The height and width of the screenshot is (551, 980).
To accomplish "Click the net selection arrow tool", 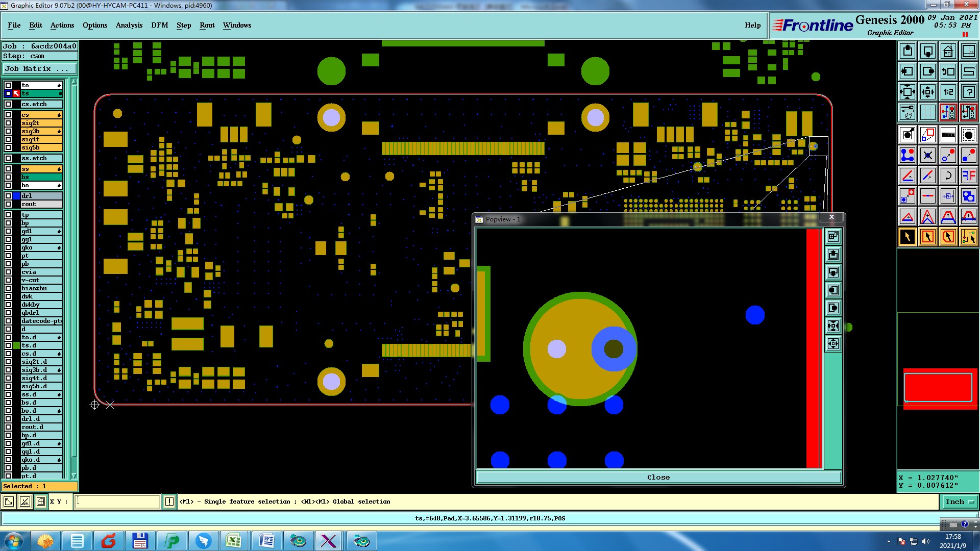I will (x=968, y=237).
